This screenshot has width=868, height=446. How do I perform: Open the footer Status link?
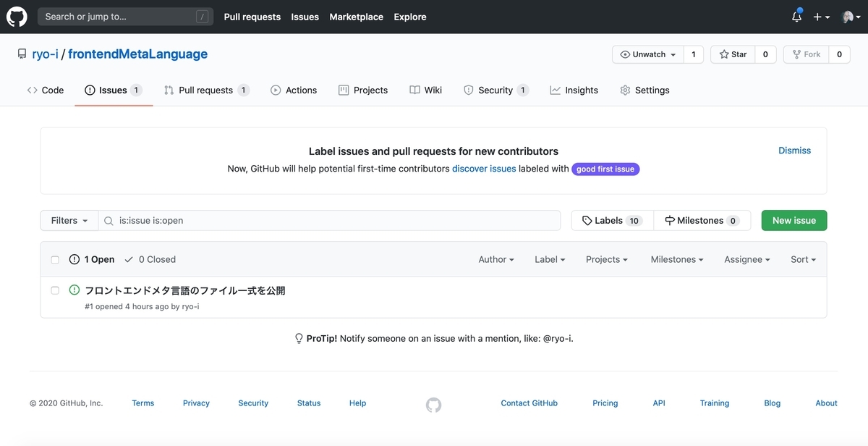(x=309, y=403)
